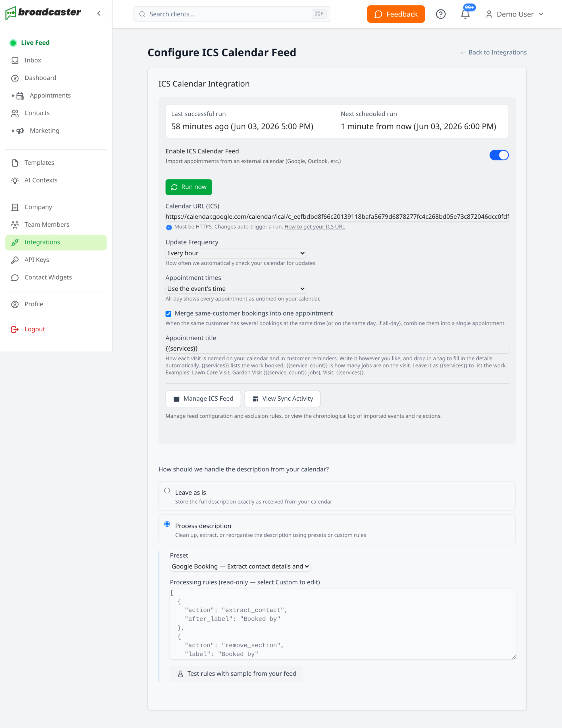This screenshot has height=728, width=562.
Task: Grab the Processing rules textarea resize handle
Action: pyautogui.click(x=514, y=657)
